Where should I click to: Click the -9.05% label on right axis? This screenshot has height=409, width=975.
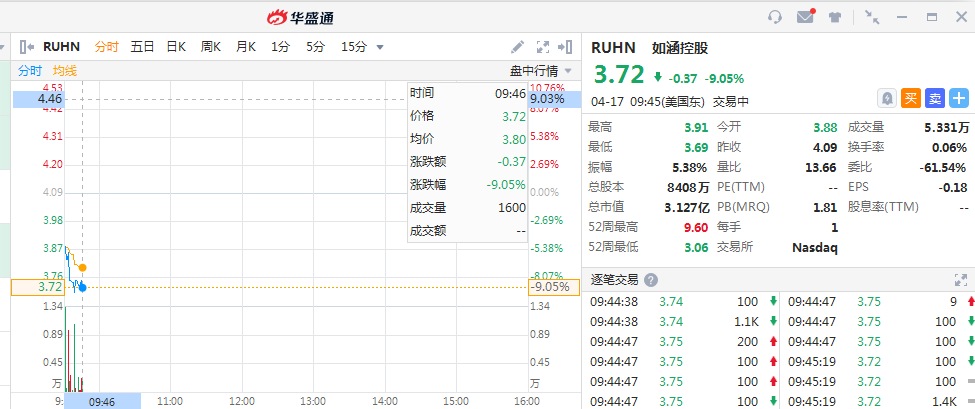click(553, 287)
